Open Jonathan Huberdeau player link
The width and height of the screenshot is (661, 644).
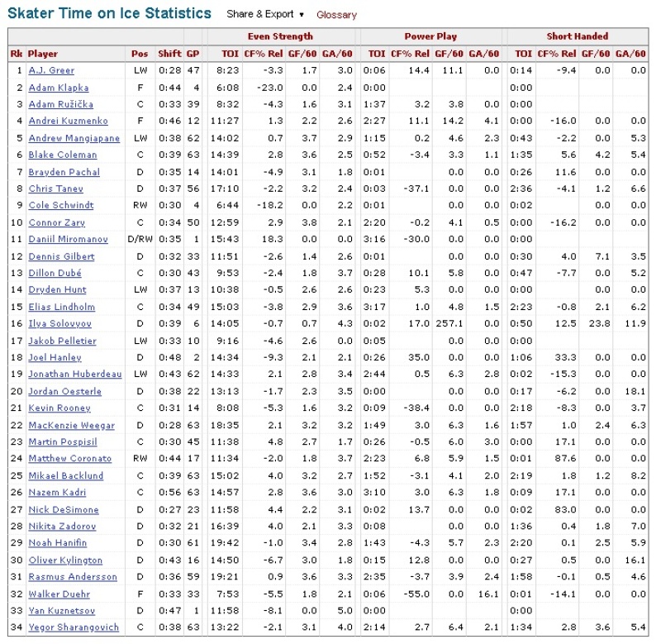click(x=75, y=374)
